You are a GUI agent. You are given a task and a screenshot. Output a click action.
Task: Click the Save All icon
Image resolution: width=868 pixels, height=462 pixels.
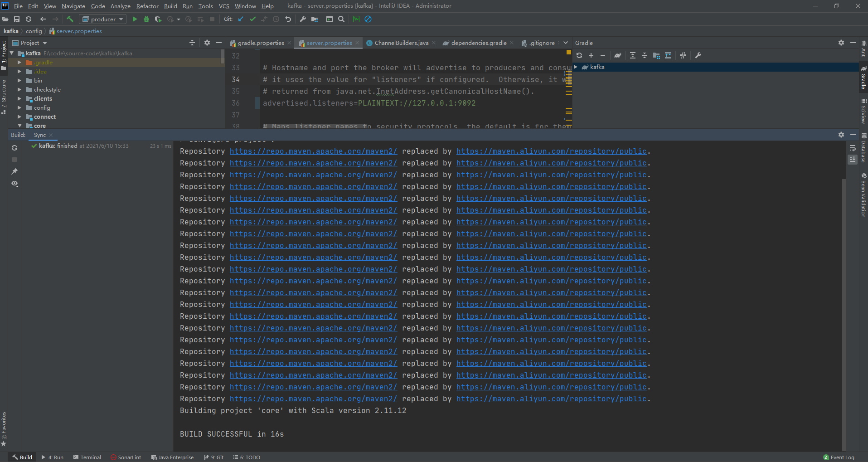(x=17, y=19)
